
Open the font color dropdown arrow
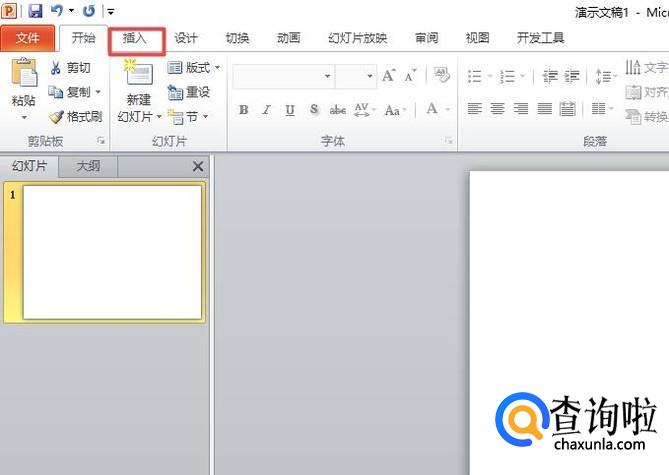(x=448, y=110)
